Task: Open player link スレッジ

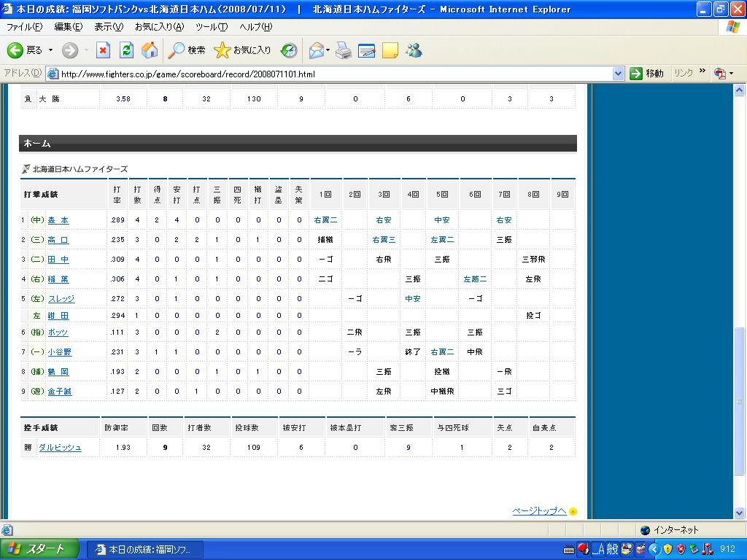Action: coord(61,298)
